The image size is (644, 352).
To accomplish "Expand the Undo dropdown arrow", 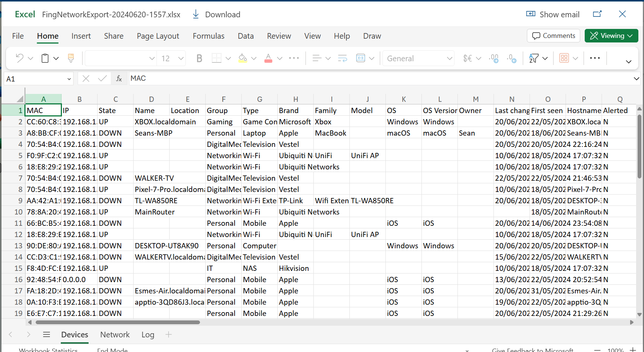I will (31, 58).
